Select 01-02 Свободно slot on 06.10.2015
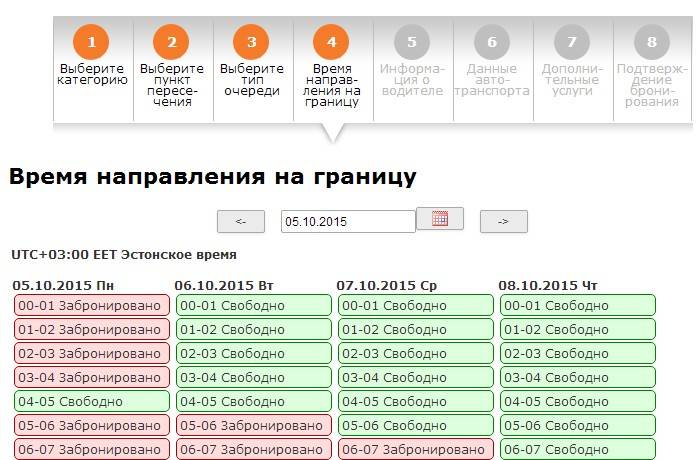 tap(254, 329)
